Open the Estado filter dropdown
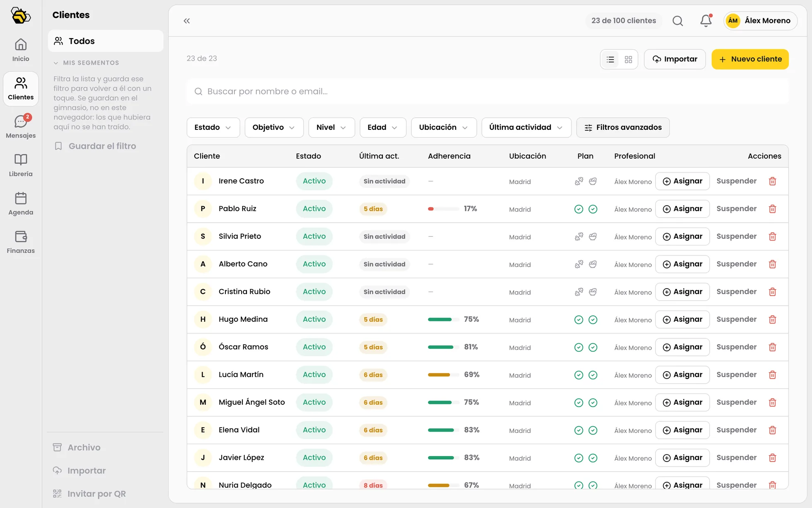The image size is (812, 508). 213,127
